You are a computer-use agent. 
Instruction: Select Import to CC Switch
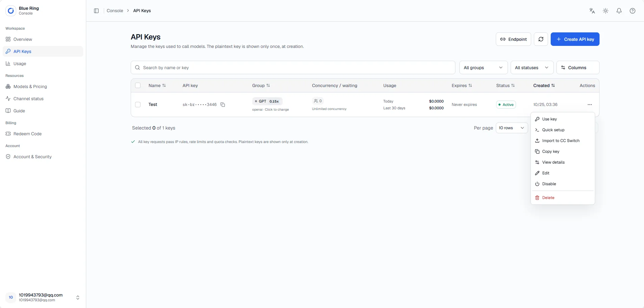pos(562,141)
